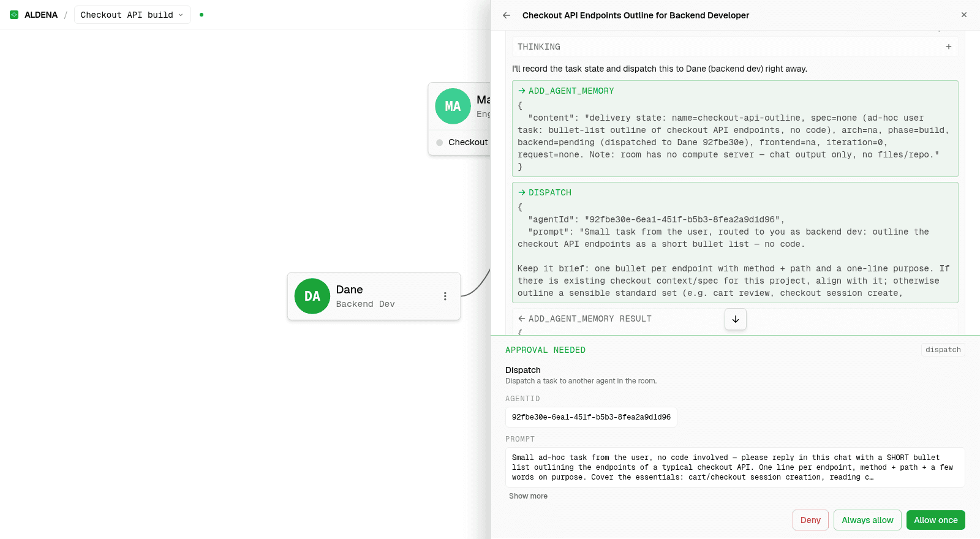Click the green status dot indicator

tap(202, 15)
